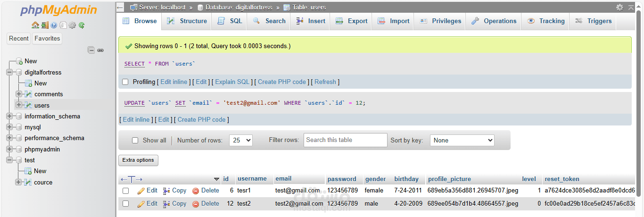Expand the comments table node
This screenshot has width=644, height=217.
pos(19,94)
